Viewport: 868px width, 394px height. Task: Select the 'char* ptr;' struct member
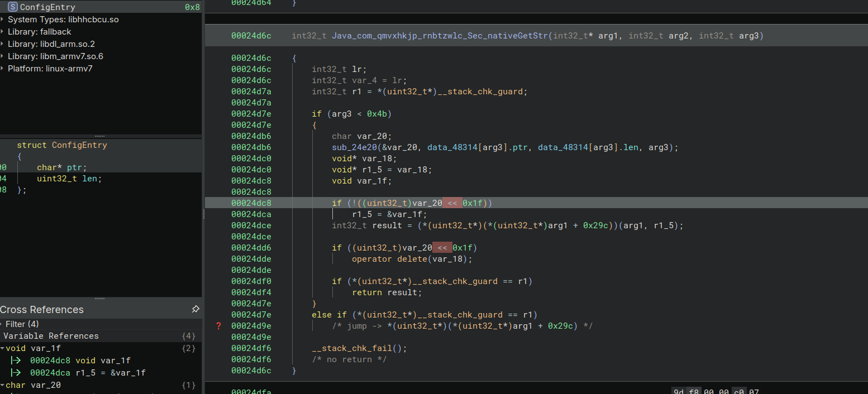62,167
